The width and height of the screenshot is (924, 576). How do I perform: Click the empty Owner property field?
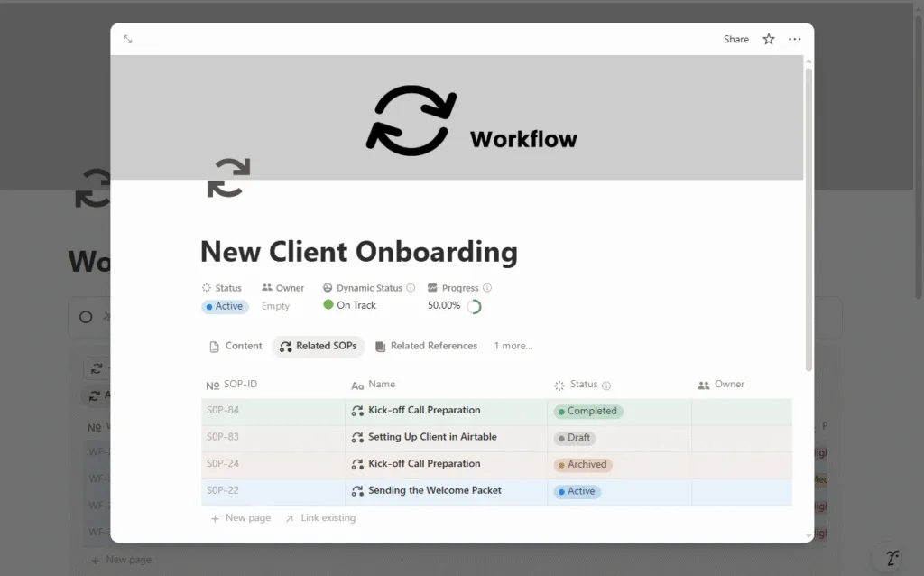pyautogui.click(x=275, y=306)
